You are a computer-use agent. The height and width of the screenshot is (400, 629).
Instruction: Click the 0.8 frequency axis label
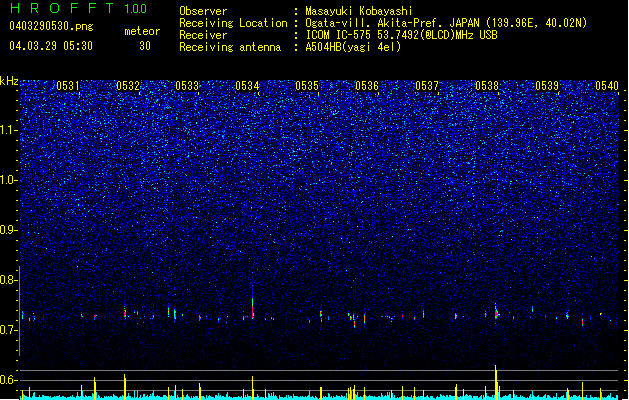(x=8, y=280)
